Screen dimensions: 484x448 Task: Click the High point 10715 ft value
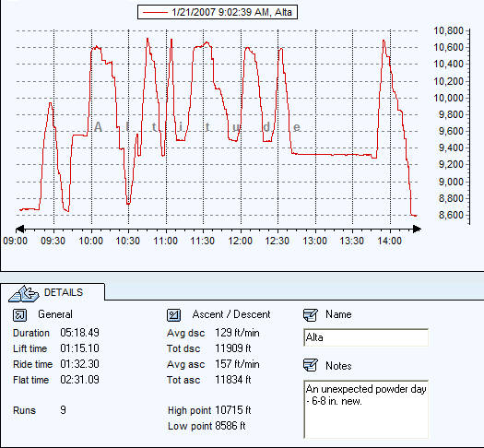[233, 410]
